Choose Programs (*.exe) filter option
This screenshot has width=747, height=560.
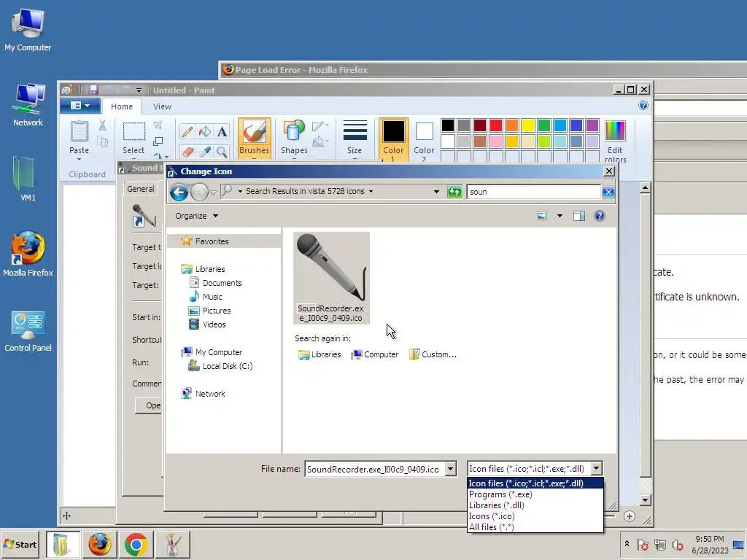[x=535, y=494]
